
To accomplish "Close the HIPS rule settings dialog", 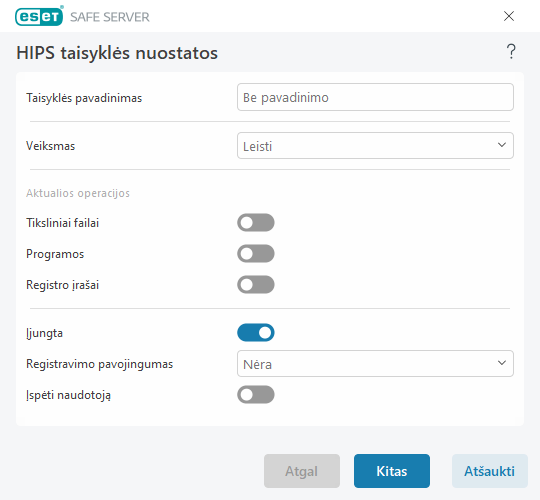I will pos(509,16).
